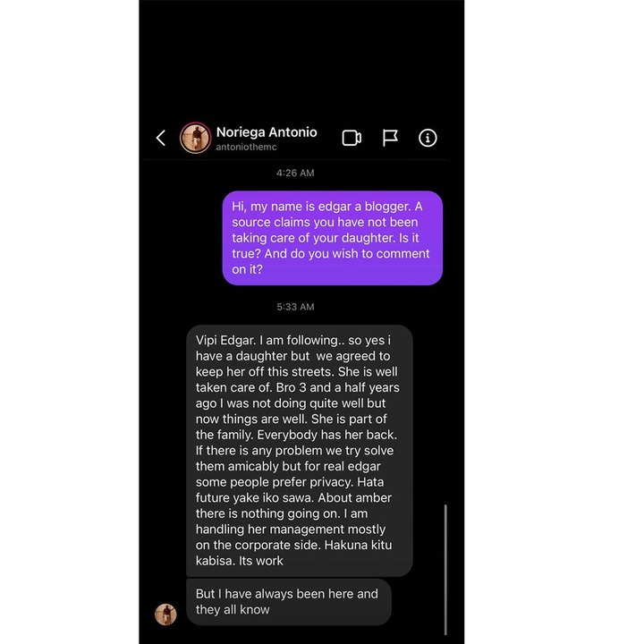Tap 'they all know' in the last bubble
644x644 pixels.
[233, 609]
